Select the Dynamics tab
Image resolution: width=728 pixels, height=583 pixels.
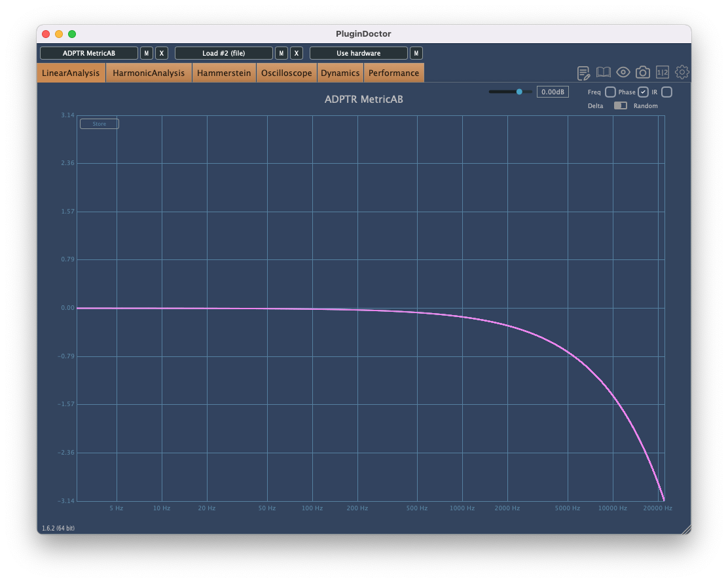(x=340, y=73)
